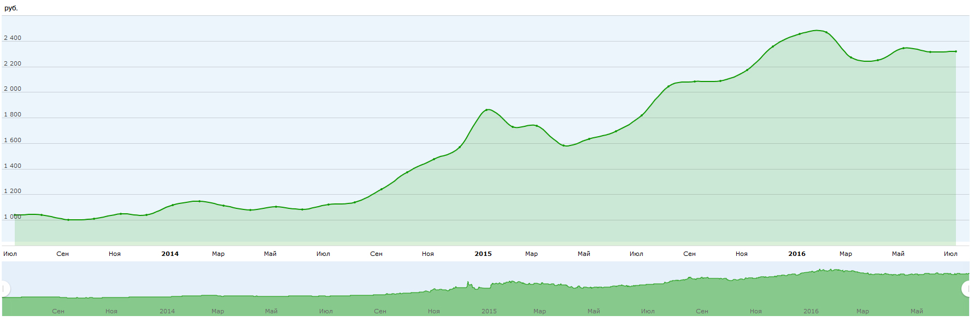Click 2016 in the bottom navigator strip

click(811, 311)
